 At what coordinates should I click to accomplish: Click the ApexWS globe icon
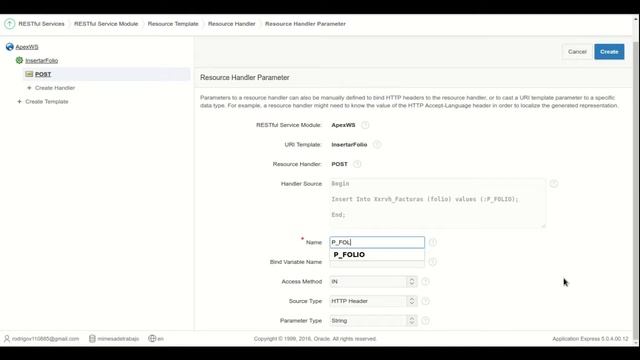9,47
